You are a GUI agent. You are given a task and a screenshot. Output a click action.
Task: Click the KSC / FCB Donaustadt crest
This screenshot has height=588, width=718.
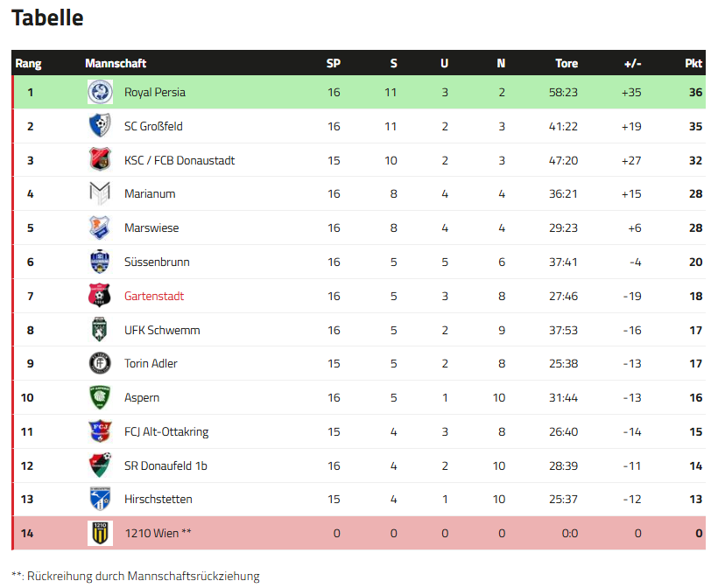pyautogui.click(x=100, y=160)
